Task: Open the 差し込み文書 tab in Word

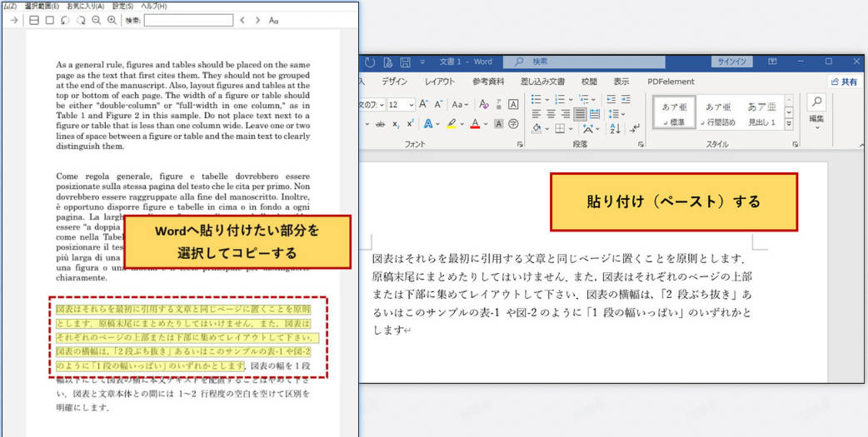Action: click(542, 82)
